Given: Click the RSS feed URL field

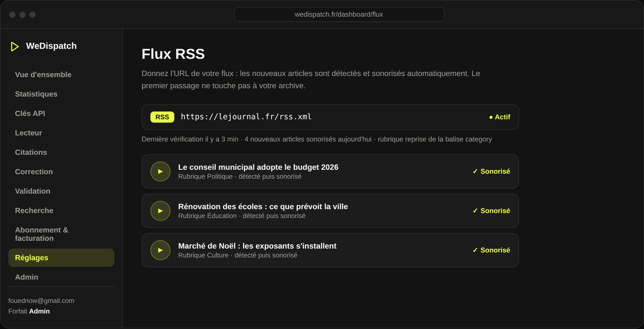Looking at the screenshot, I should [330, 117].
